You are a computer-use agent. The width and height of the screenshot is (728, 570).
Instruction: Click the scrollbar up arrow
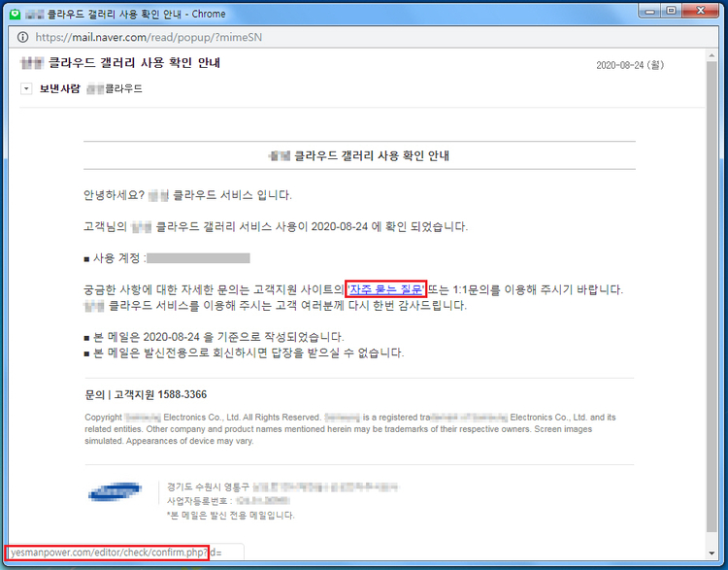(x=711, y=55)
